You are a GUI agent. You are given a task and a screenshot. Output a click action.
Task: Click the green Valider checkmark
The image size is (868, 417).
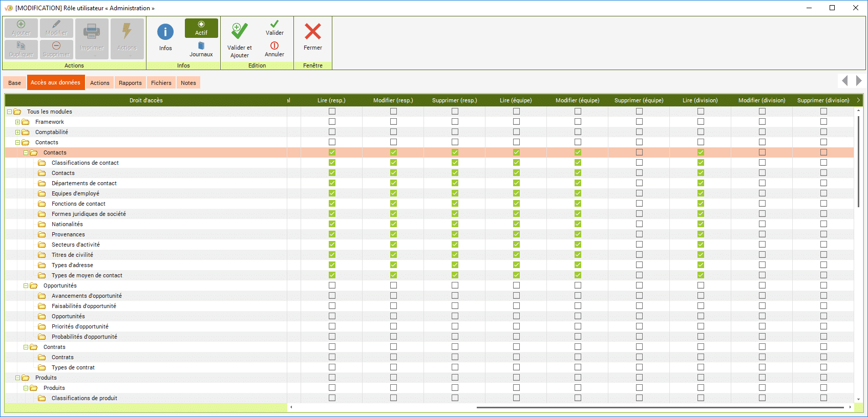(x=274, y=24)
